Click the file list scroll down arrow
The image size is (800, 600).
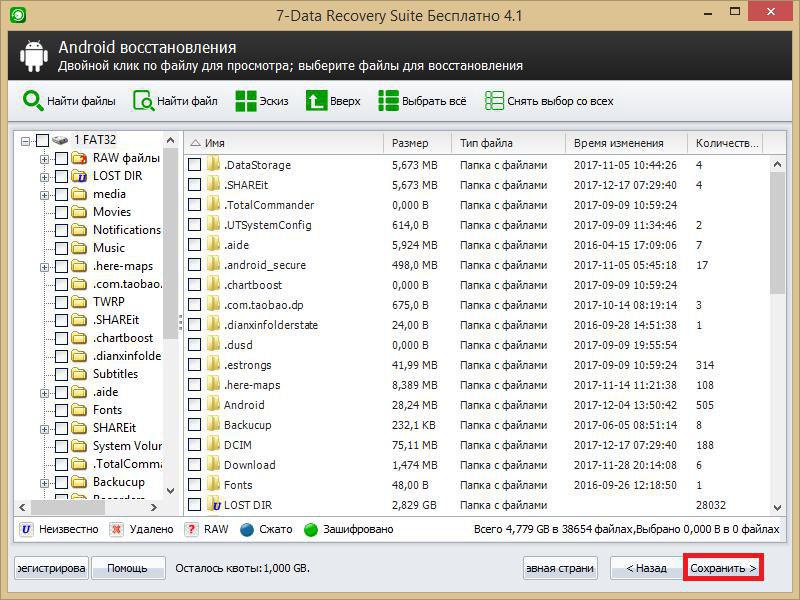(777, 507)
